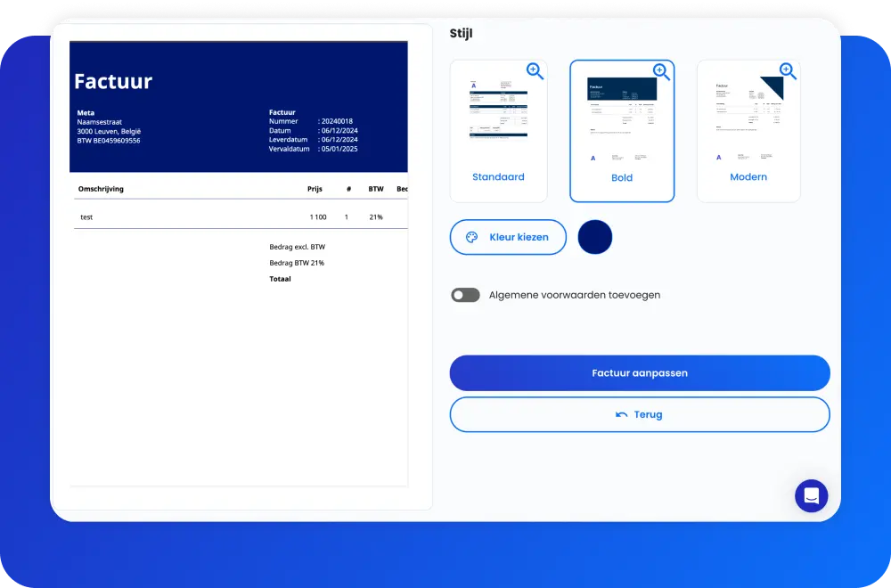Click the invoice preview header area
This screenshot has height=588, width=891.
click(238, 107)
